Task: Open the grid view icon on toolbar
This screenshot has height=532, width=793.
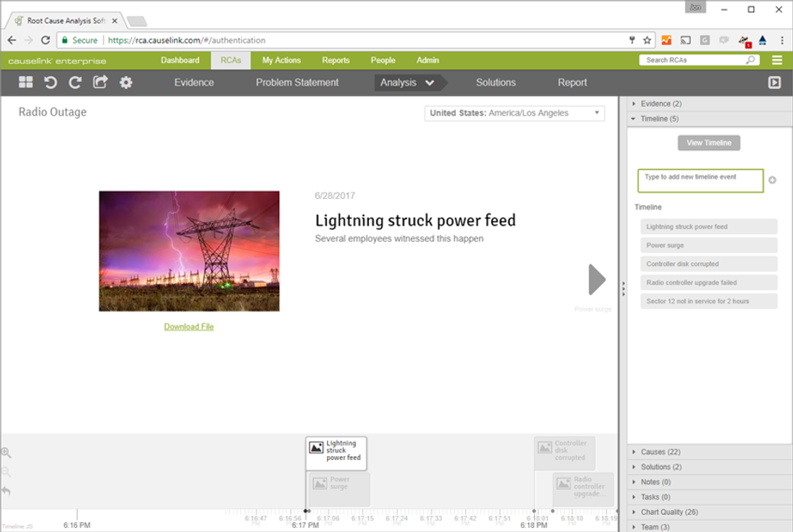Action: tap(26, 82)
